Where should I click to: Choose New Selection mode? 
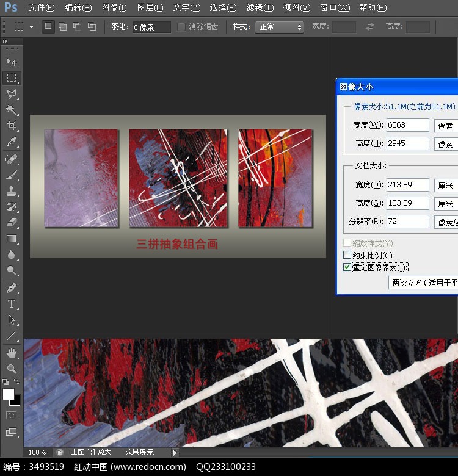pyautogui.click(x=48, y=26)
